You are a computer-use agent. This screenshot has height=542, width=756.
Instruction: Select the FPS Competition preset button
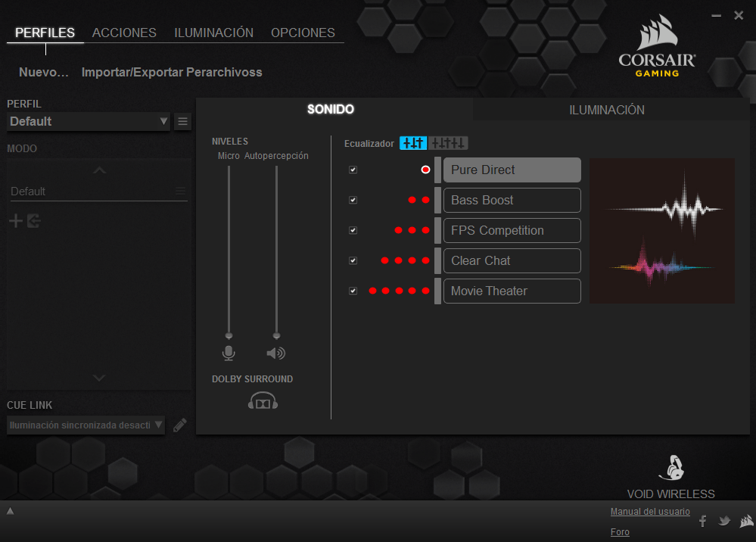512,230
